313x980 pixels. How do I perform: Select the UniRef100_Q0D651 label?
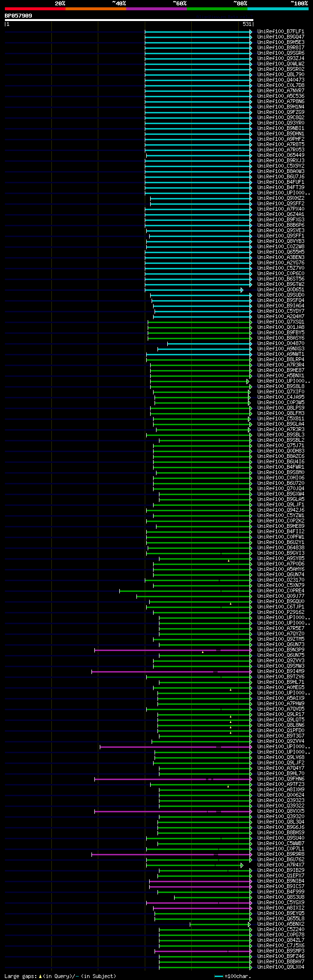point(281,289)
